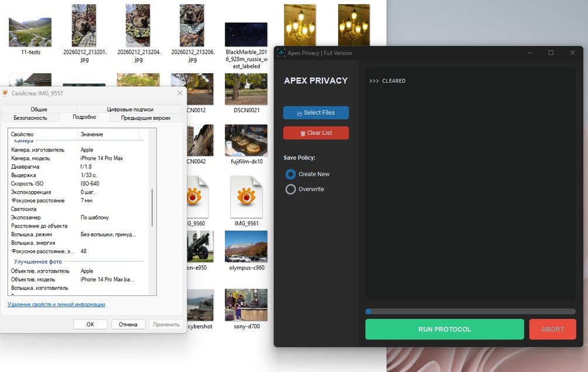Image resolution: width=588 pixels, height=372 pixels.
Task: Click the Применить button
Action: pyautogui.click(x=166, y=325)
